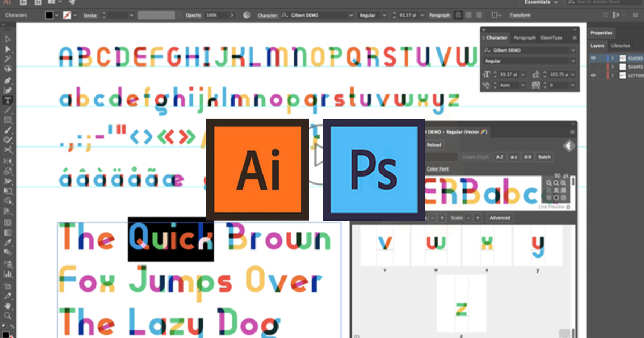644x338 pixels.
Task: Click the font size icon in Character panel
Action: point(486,74)
